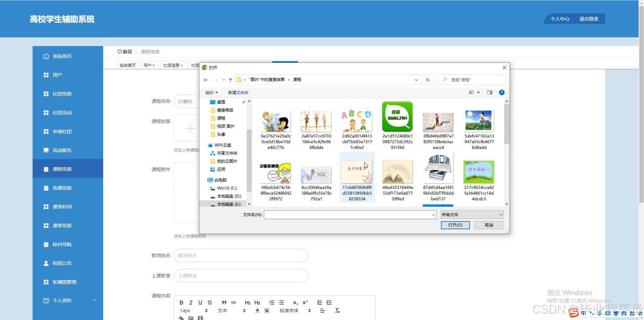Apply superscript formatting in editor
Viewport: 644px width, 320px height.
(305, 303)
